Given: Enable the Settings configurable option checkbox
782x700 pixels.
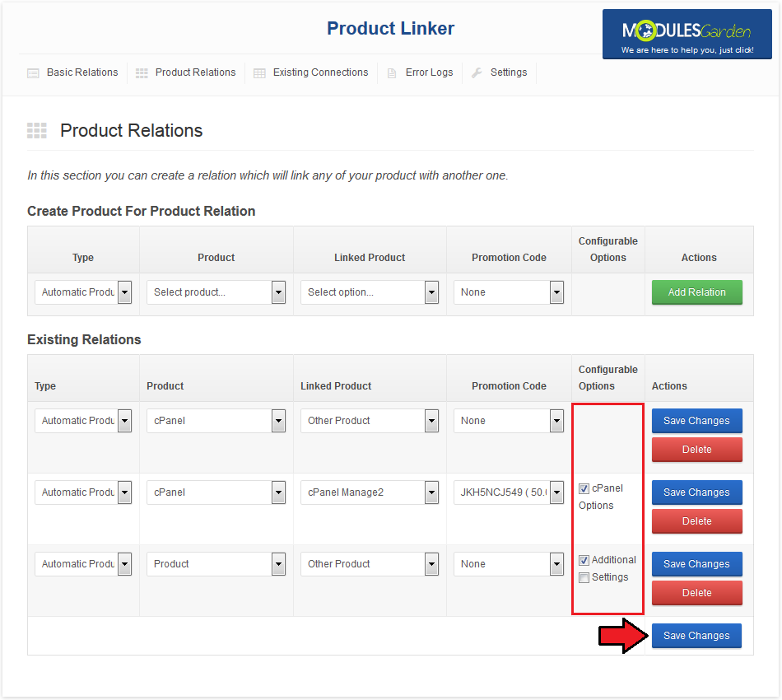Looking at the screenshot, I should point(584,577).
